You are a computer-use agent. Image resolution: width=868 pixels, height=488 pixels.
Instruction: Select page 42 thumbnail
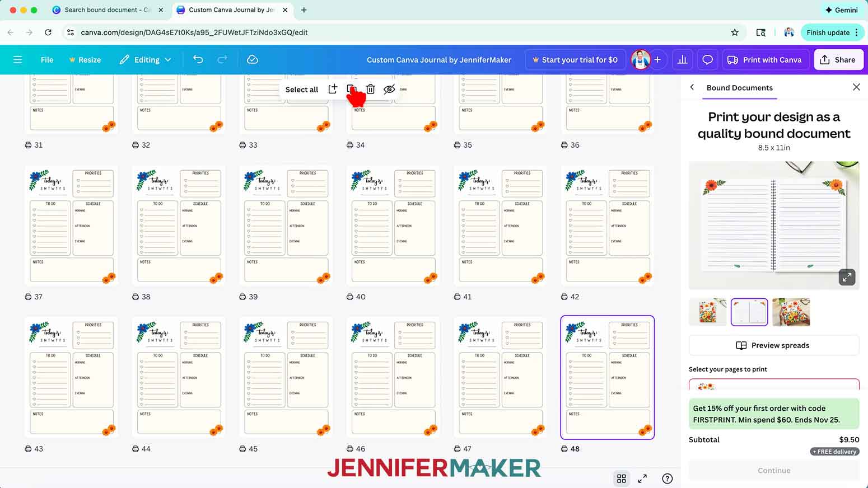point(608,226)
